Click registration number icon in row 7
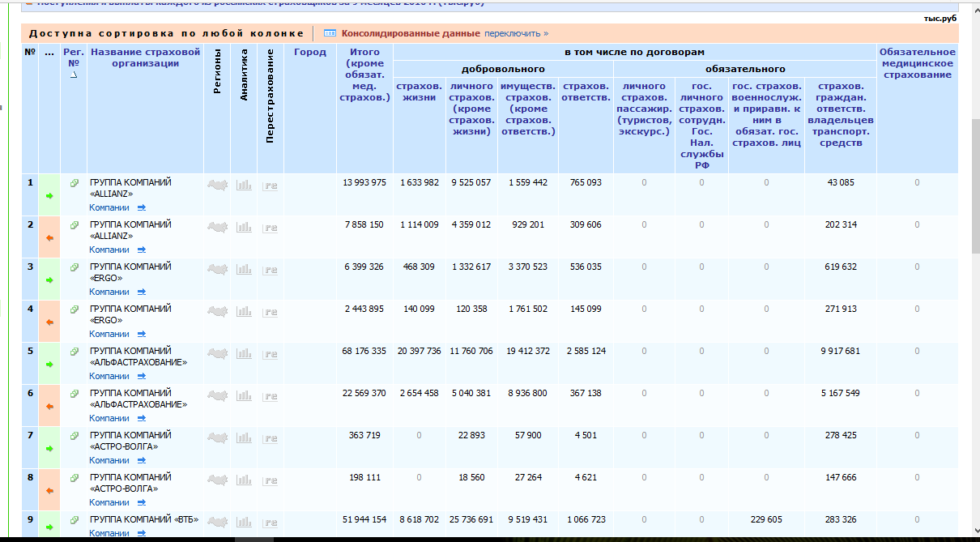Image resolution: width=980 pixels, height=542 pixels. [x=74, y=435]
